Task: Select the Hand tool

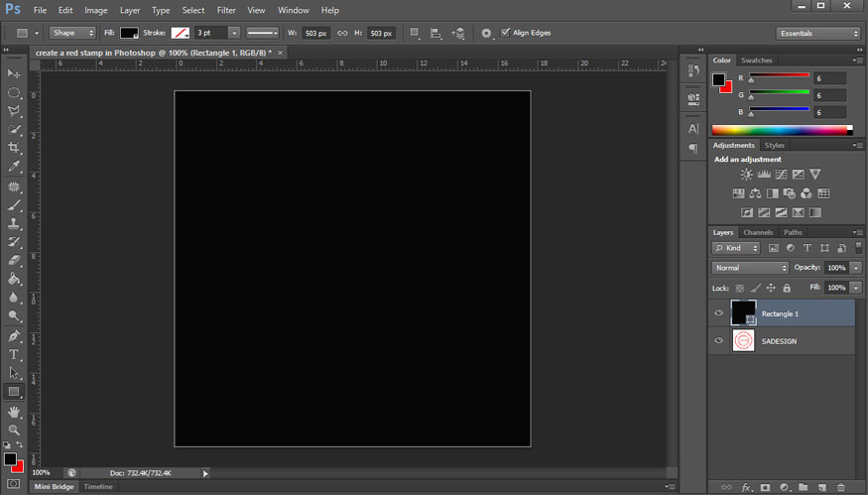Action: pos(14,411)
